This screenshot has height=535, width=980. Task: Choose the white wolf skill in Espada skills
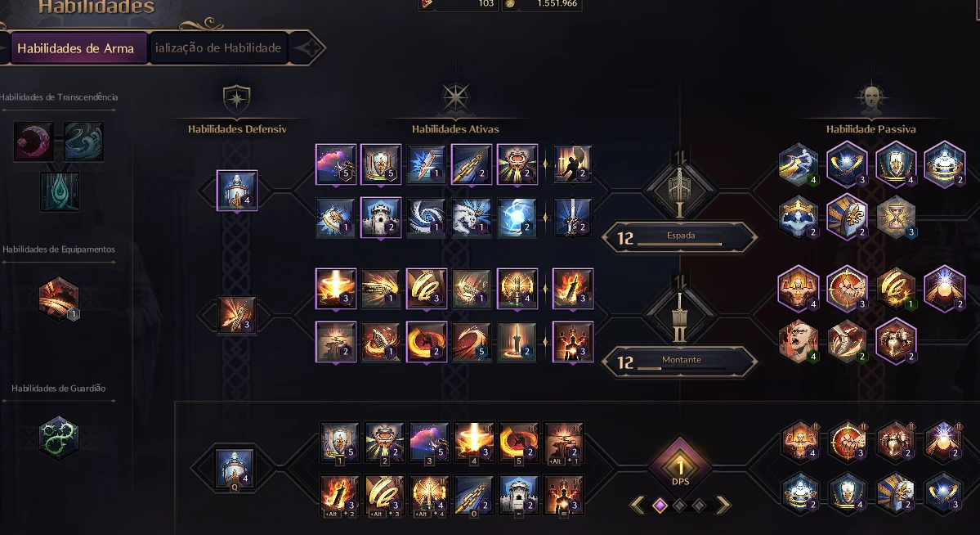[x=472, y=217]
